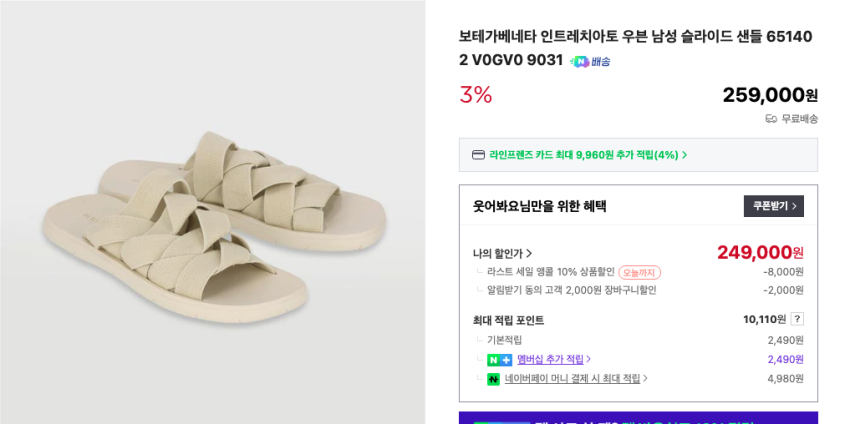Click the 오늘까지 badge
This screenshot has height=424, width=850.
click(x=639, y=272)
